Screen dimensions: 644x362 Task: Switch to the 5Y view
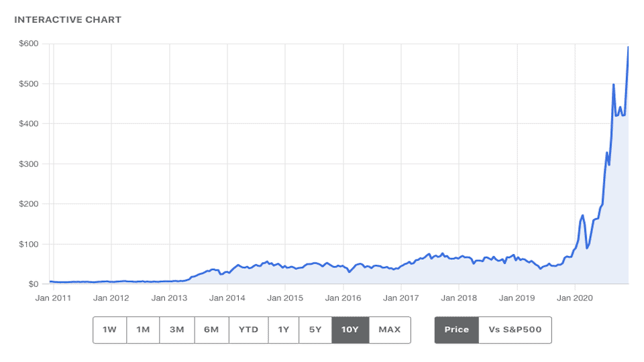315,330
